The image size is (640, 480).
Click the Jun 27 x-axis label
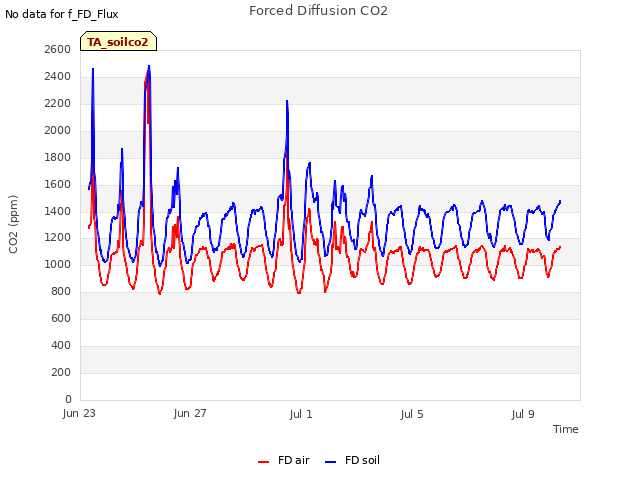pyautogui.click(x=190, y=414)
